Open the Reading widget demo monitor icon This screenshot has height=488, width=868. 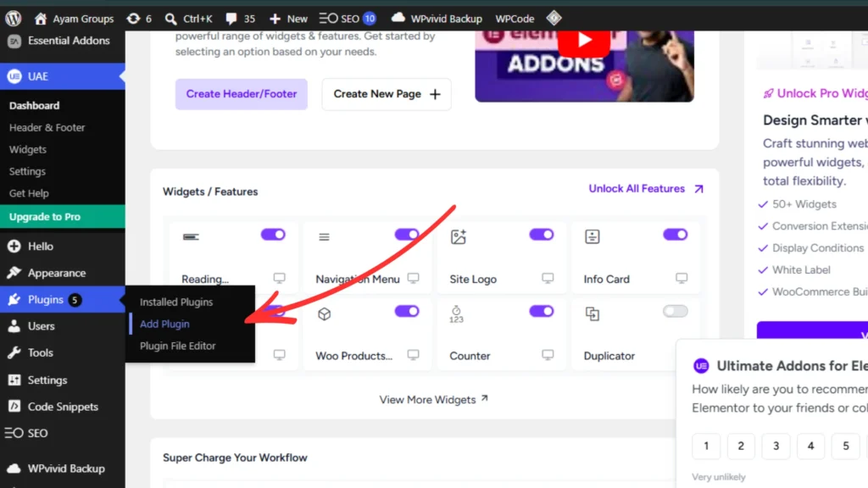280,278
